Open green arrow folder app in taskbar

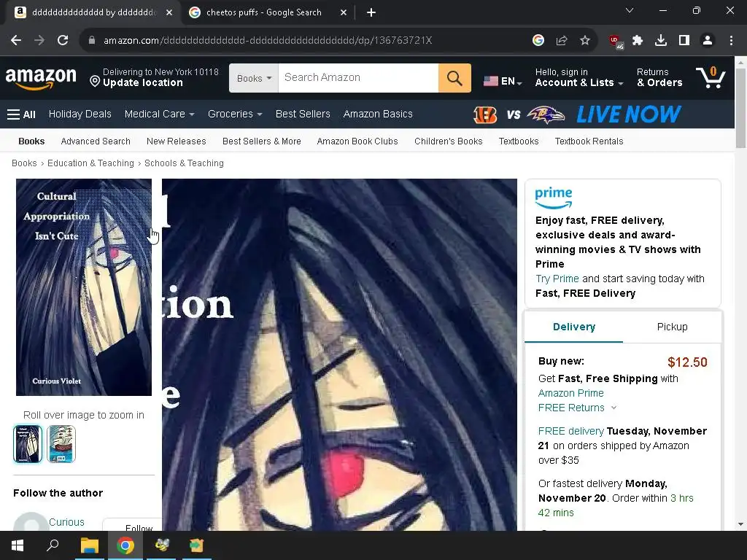click(196, 545)
